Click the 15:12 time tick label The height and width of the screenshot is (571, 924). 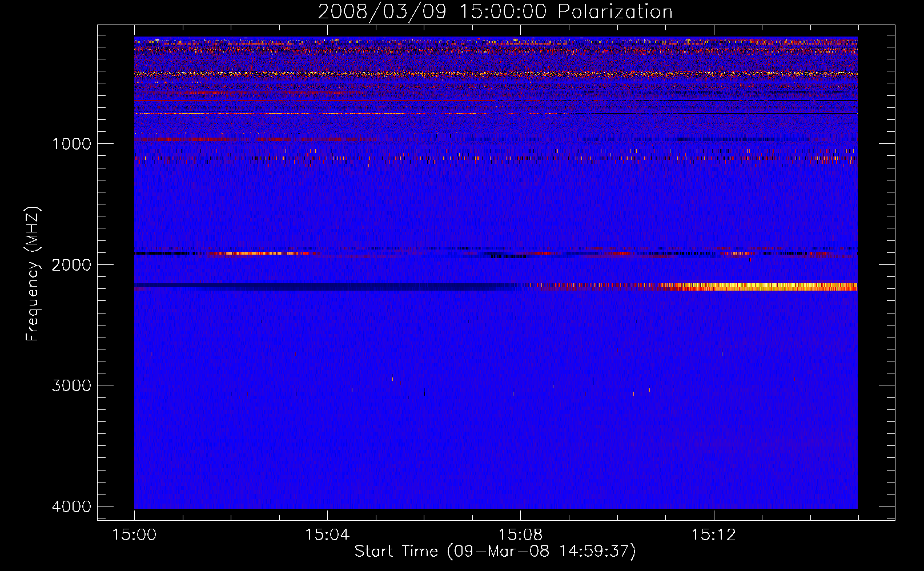[x=713, y=535]
